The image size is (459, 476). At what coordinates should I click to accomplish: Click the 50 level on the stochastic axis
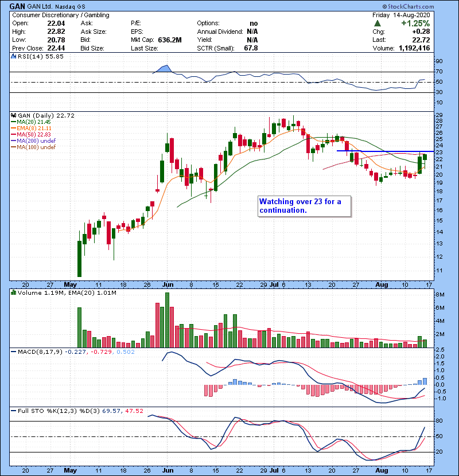tap(439, 436)
